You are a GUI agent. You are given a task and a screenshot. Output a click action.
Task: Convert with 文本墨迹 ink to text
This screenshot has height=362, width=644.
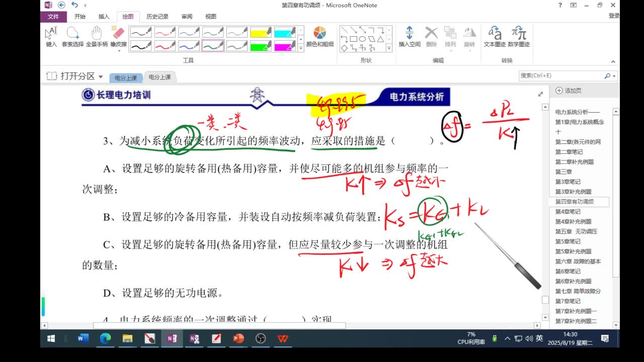495,37
